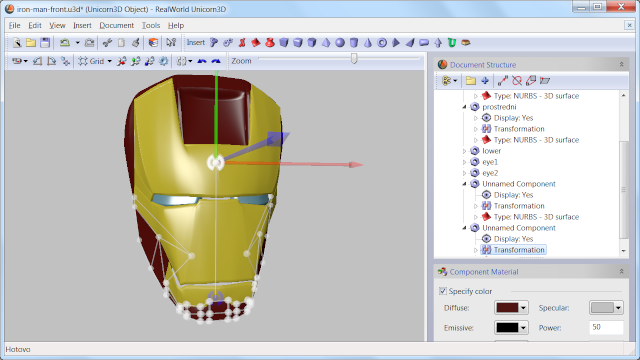
Task: Redo the last undone action
Action: 89,42
